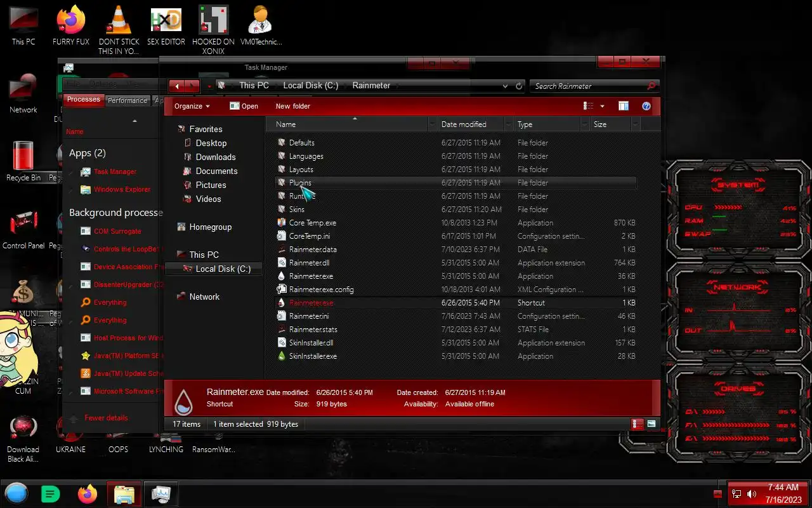Open Explorer help question mark icon

click(646, 106)
